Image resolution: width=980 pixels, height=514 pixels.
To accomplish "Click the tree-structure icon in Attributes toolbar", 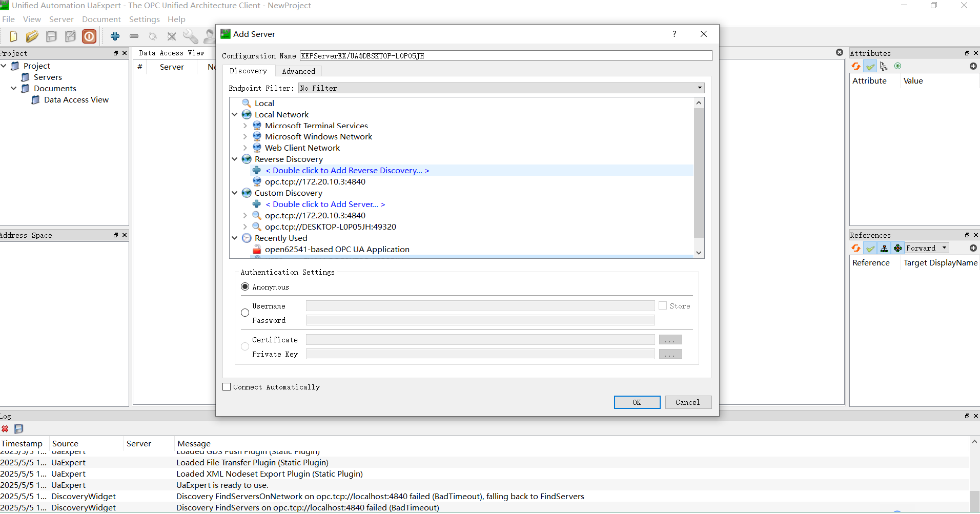I will pos(884,66).
